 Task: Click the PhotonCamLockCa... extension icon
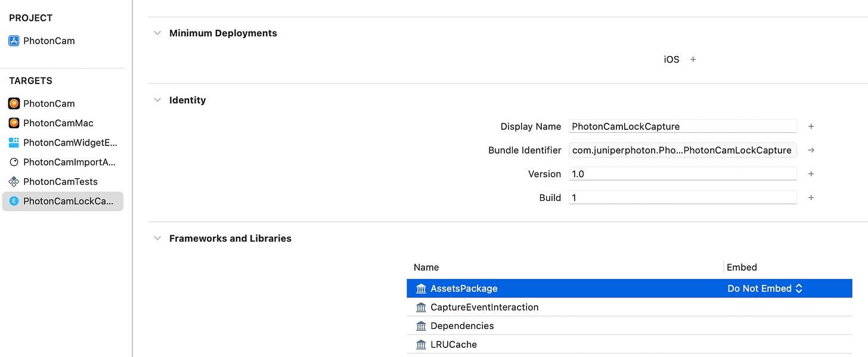point(14,201)
